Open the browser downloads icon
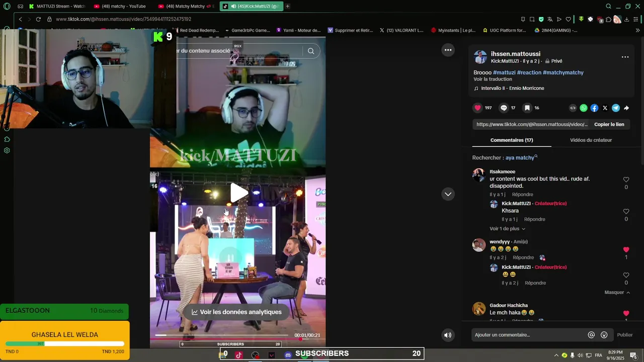 (626, 19)
